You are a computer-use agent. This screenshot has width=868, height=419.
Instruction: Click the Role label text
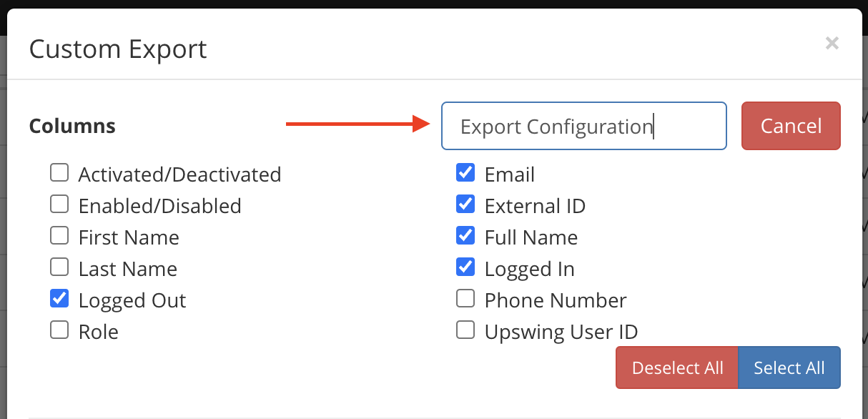tap(99, 332)
